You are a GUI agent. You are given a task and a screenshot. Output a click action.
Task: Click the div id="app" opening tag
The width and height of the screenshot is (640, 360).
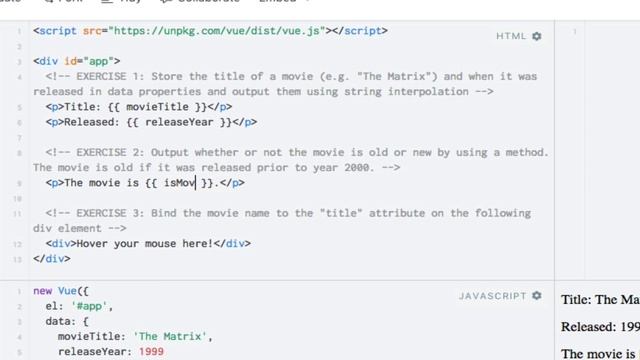tap(77, 61)
